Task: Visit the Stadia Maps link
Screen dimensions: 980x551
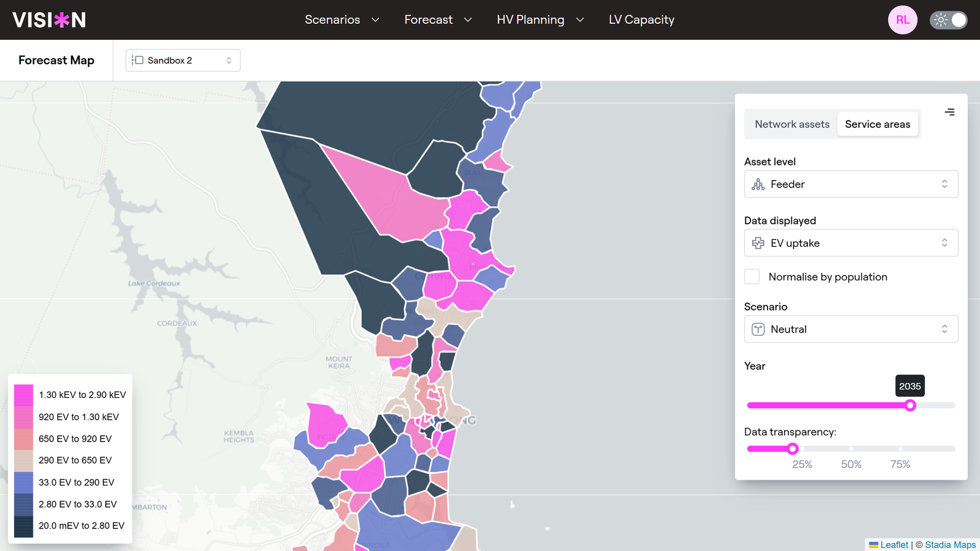Action: pos(950,545)
